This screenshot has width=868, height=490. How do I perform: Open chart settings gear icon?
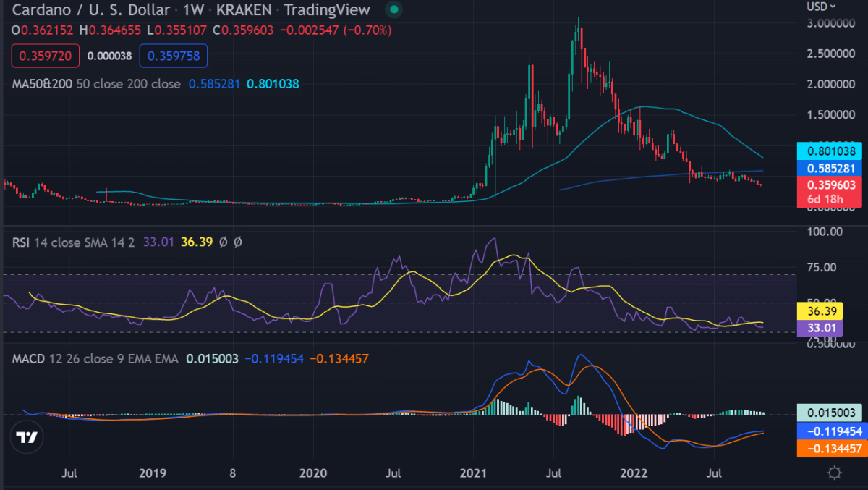(x=834, y=473)
